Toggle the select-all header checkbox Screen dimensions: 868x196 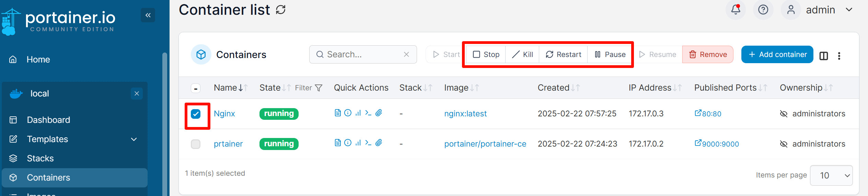[x=196, y=88]
